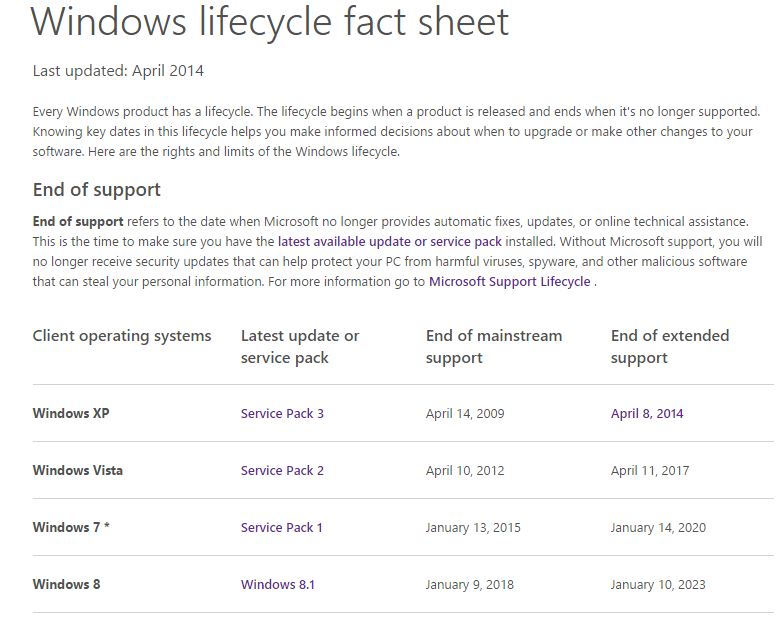Open the latest available update or service pack link
Screen dimensions: 784x628
pyautogui.click(x=390, y=242)
